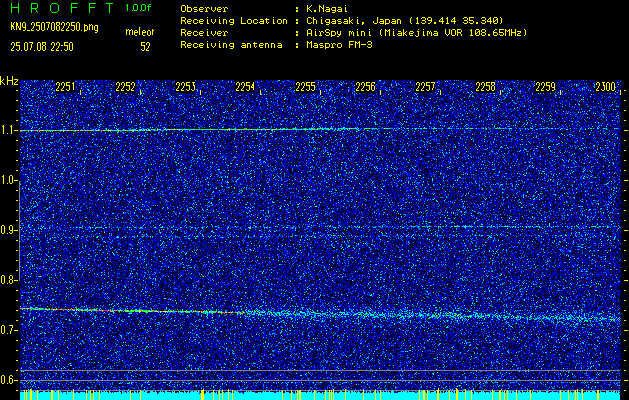This screenshot has width=629, height=400.
Task: Click the 2256 time axis marker
Action: 365,87
